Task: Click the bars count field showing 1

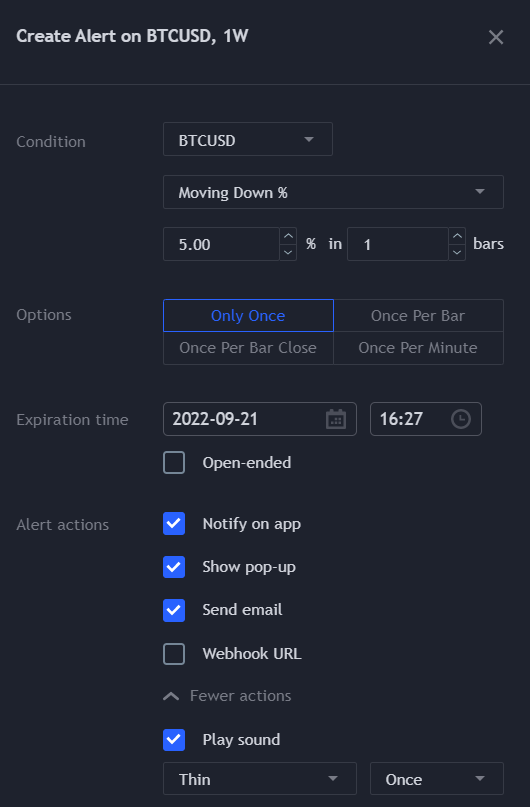Action: tap(398, 244)
